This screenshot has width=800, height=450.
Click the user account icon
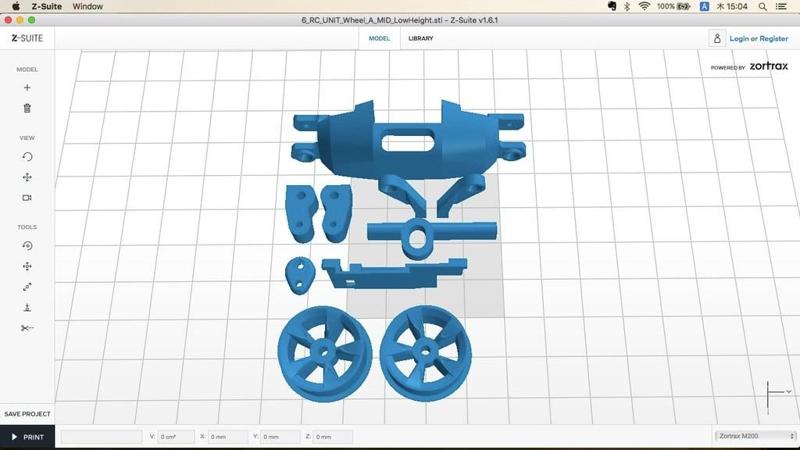(717, 38)
